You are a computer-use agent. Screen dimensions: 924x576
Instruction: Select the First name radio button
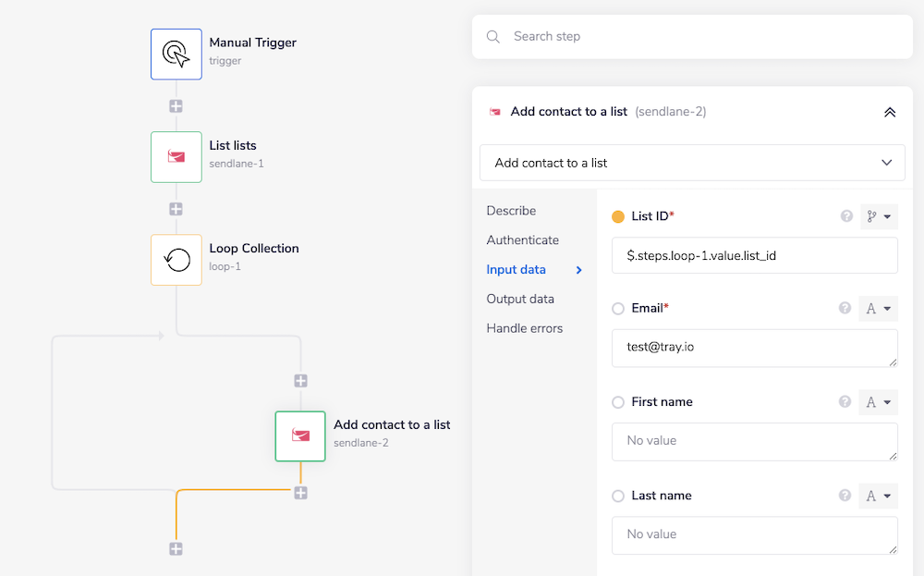point(618,402)
